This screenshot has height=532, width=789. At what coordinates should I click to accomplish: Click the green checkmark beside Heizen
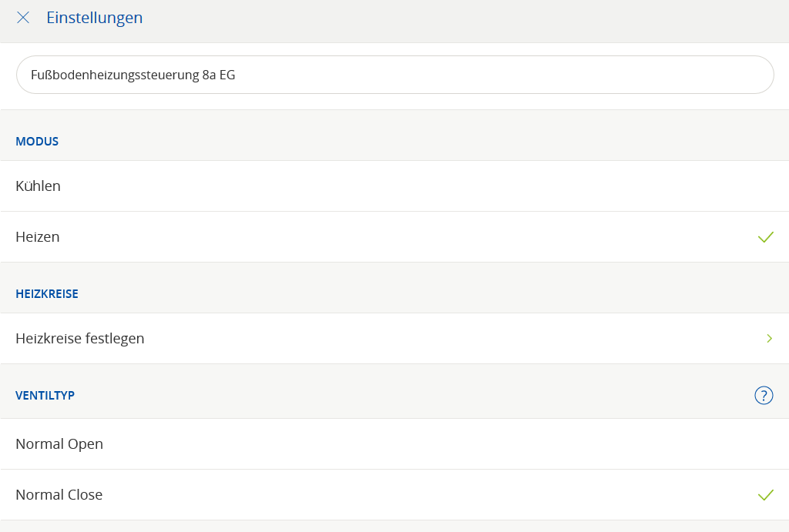(765, 237)
